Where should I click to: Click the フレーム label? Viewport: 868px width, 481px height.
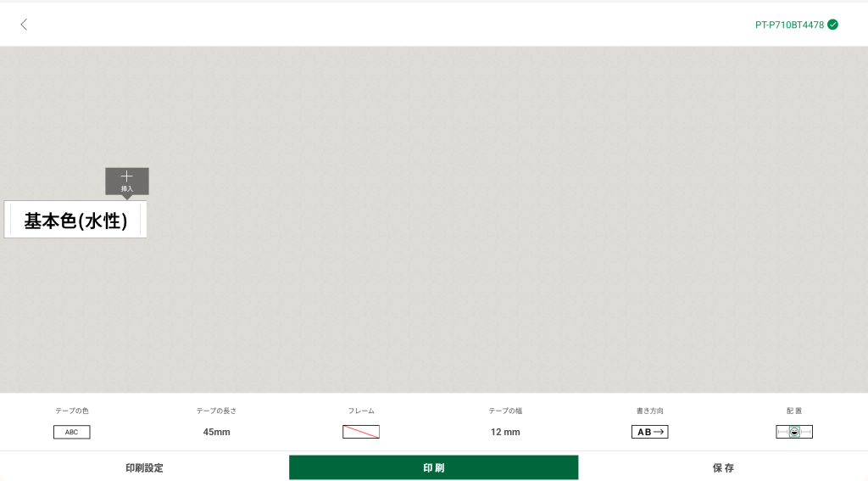(x=361, y=411)
